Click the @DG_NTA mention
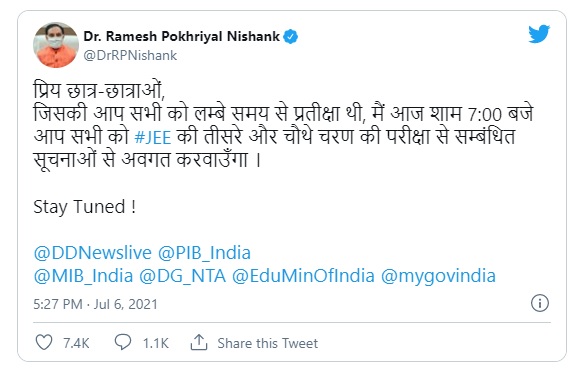This screenshot has height=376, width=580. coord(182,276)
